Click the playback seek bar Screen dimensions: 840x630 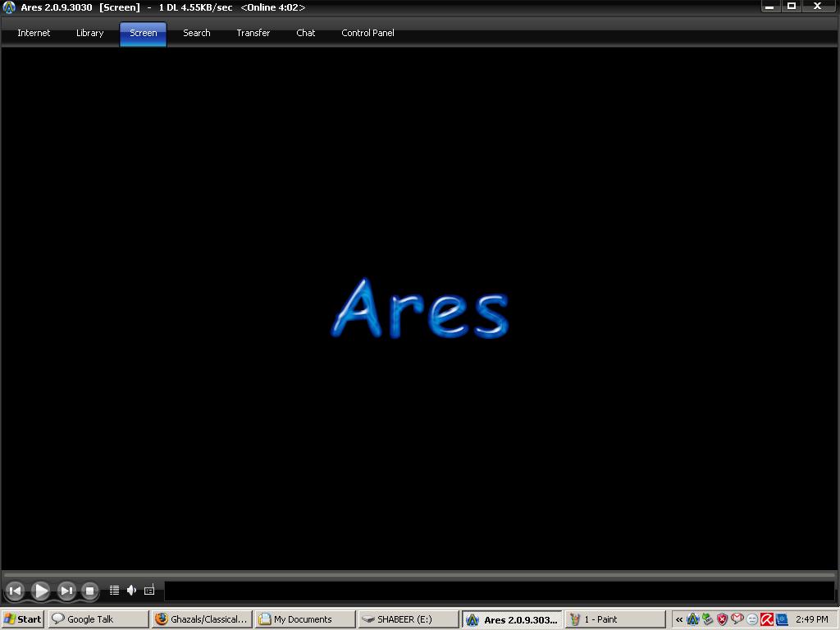pyautogui.click(x=419, y=575)
